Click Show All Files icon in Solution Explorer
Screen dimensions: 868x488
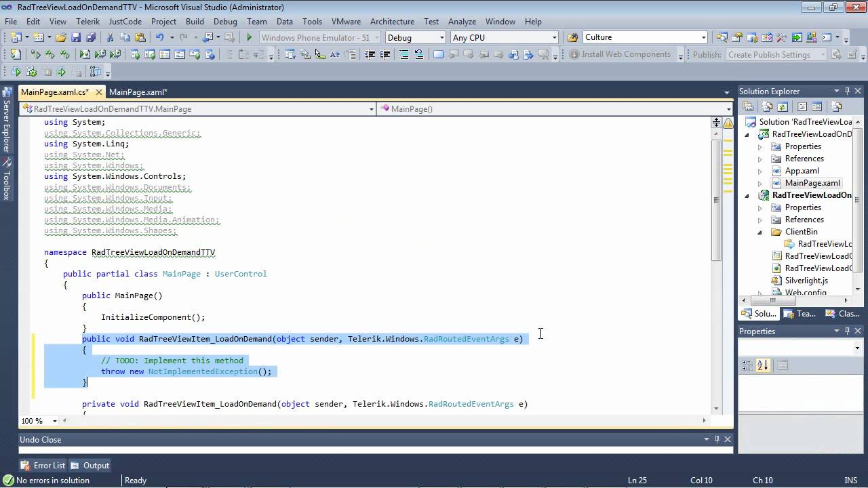click(768, 106)
